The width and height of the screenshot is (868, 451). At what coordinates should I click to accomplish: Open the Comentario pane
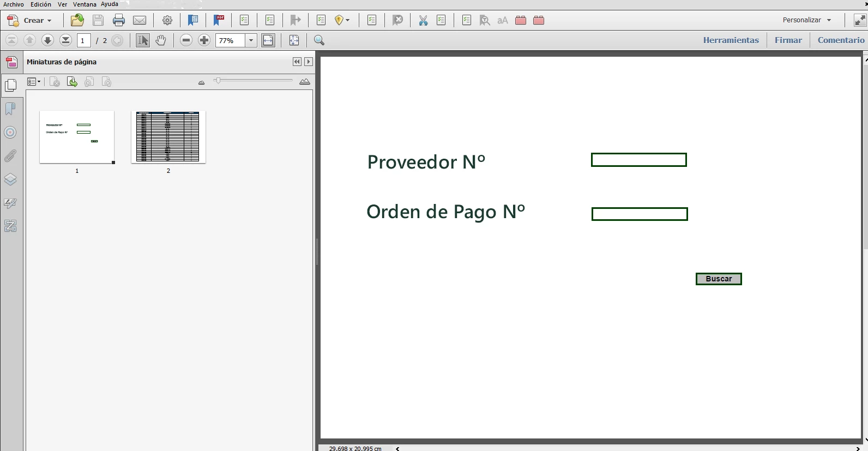point(841,40)
